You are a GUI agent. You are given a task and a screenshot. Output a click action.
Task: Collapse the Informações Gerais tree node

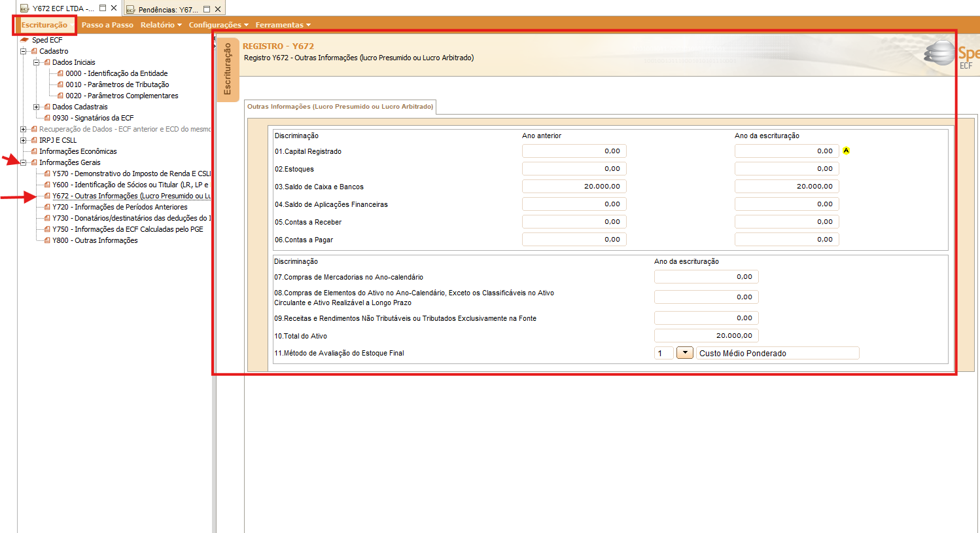(24, 162)
